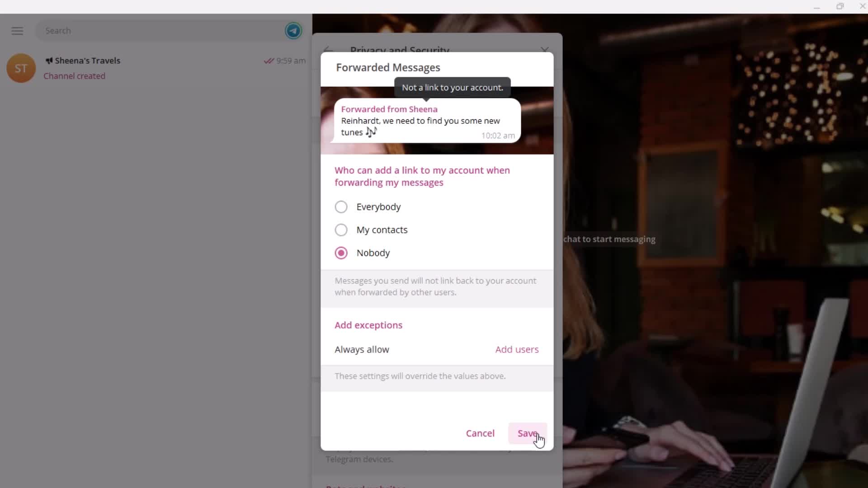Click the close button on Privacy dialog
This screenshot has width=868, height=488.
click(545, 50)
